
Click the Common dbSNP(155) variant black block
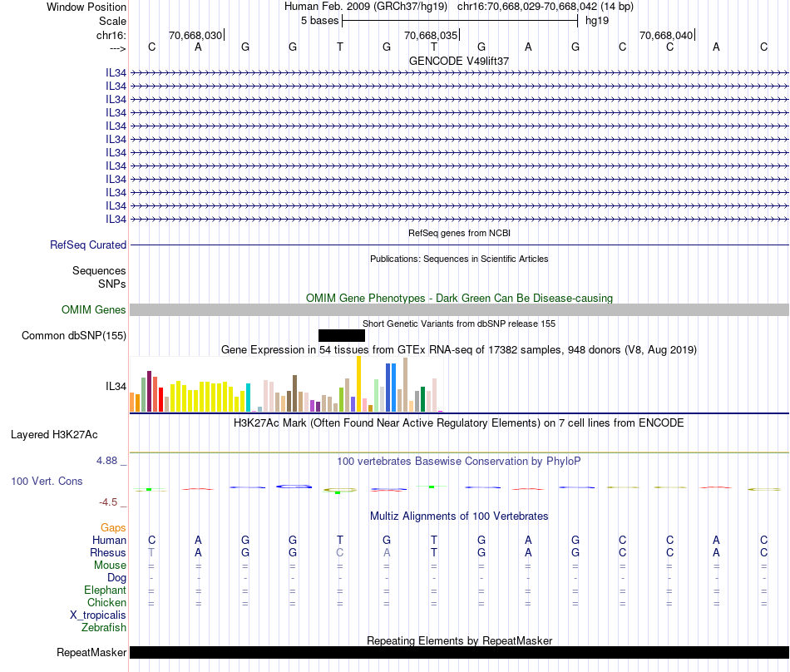click(x=342, y=335)
